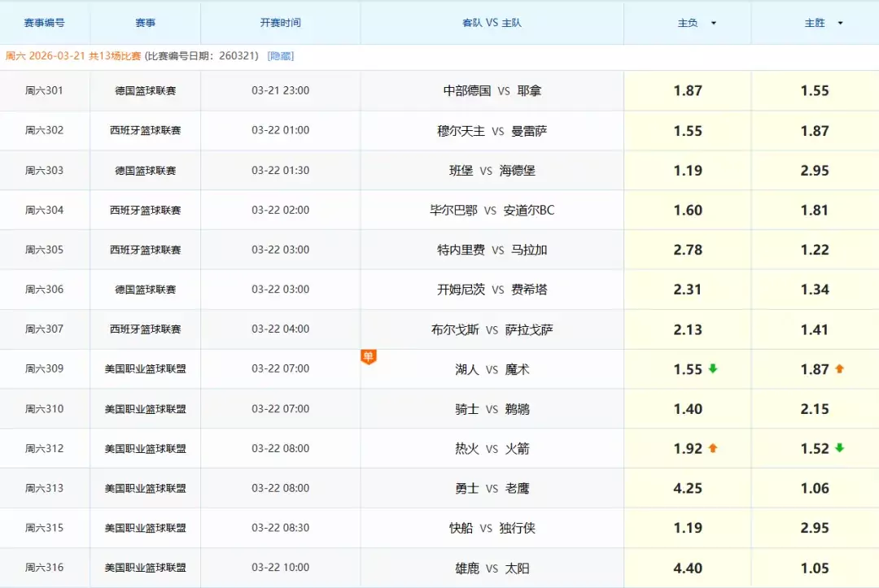Click odds 2.95 for 班堡 vs 海德堡
The image size is (879, 588).
(815, 170)
